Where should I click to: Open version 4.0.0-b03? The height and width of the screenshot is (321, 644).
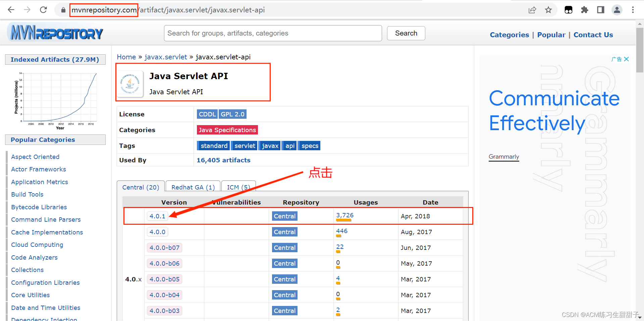pos(164,311)
